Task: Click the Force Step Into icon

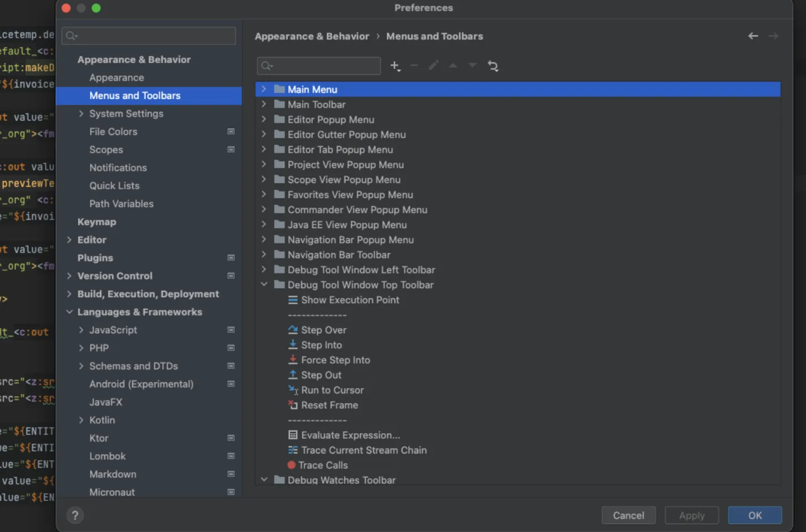Action: point(293,360)
